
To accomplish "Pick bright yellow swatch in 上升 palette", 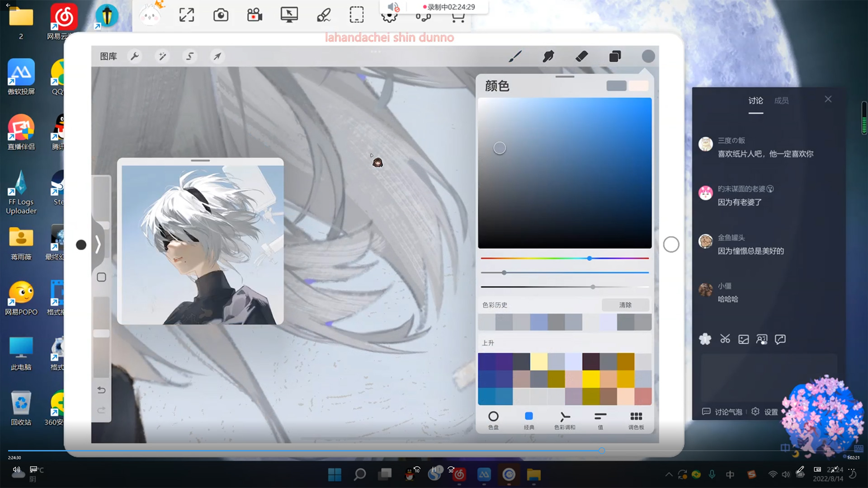I will pyautogui.click(x=591, y=379).
